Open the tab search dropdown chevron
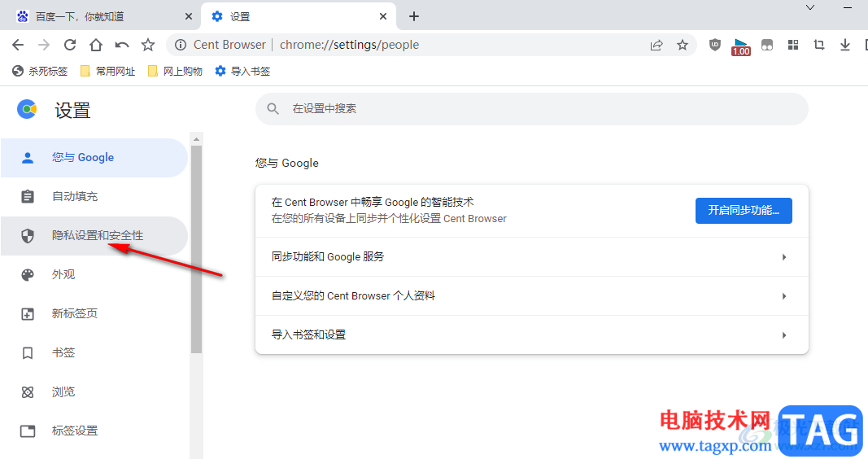Viewport: 868px width, 459px height. click(810, 8)
